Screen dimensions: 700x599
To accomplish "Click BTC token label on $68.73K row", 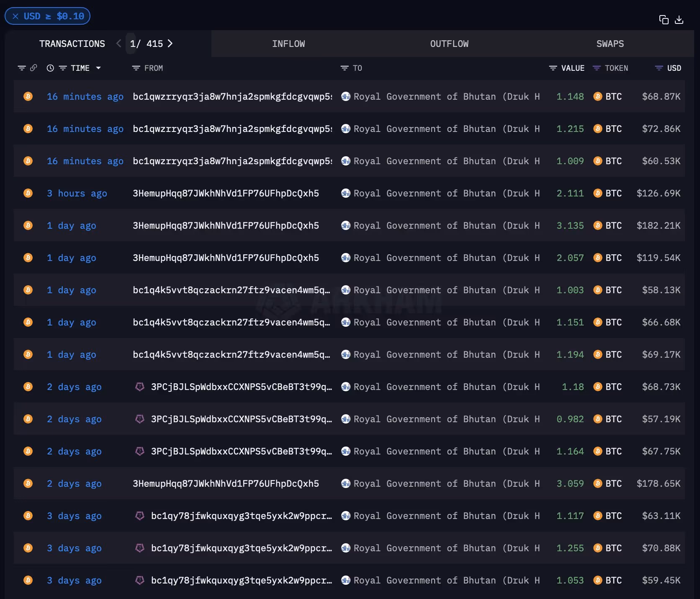I will (x=613, y=387).
